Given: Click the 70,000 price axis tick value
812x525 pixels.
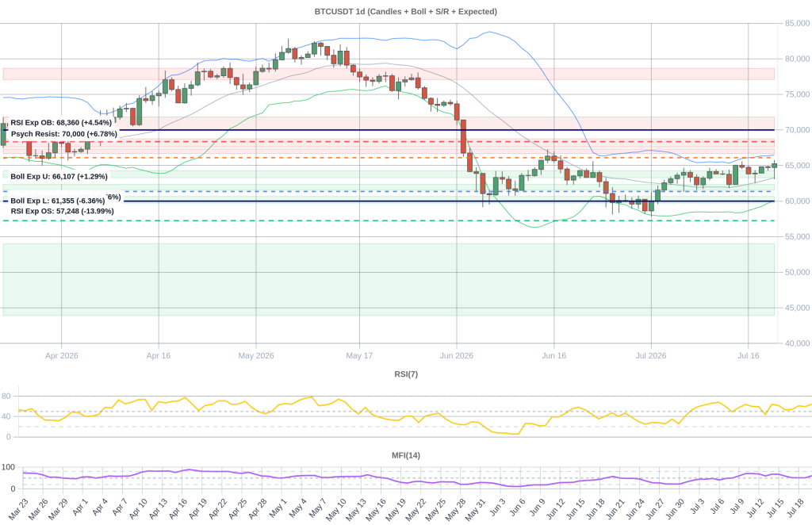Looking at the screenshot, I should coord(797,130).
